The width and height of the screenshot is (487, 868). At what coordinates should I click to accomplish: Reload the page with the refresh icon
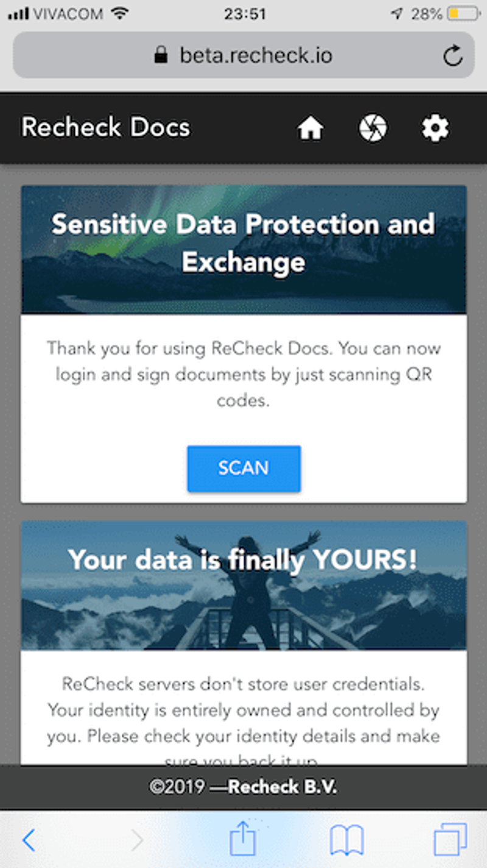(453, 55)
